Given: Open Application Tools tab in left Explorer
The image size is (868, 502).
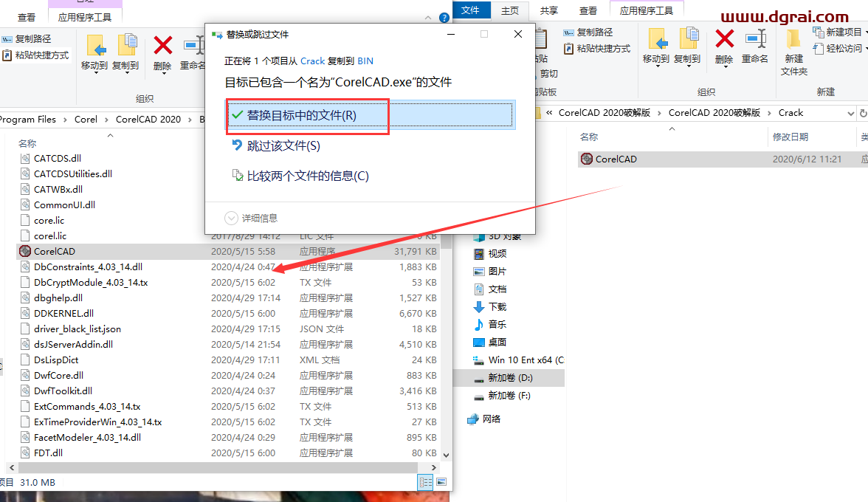Looking at the screenshot, I should tap(85, 17).
